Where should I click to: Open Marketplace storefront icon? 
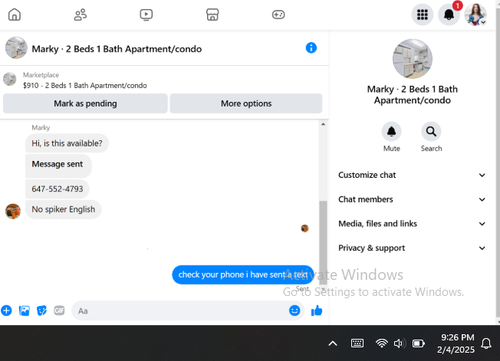coord(212,15)
